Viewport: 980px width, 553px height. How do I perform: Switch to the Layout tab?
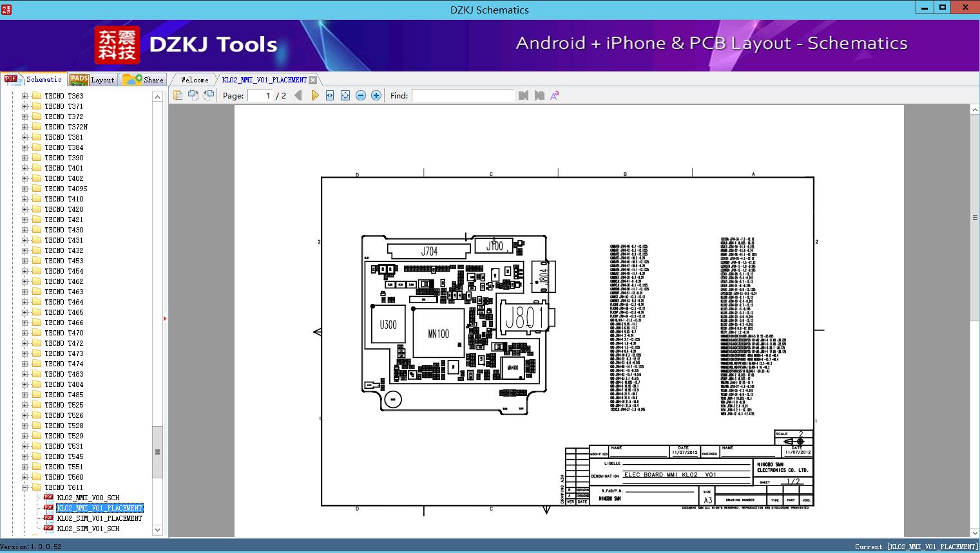coord(92,80)
